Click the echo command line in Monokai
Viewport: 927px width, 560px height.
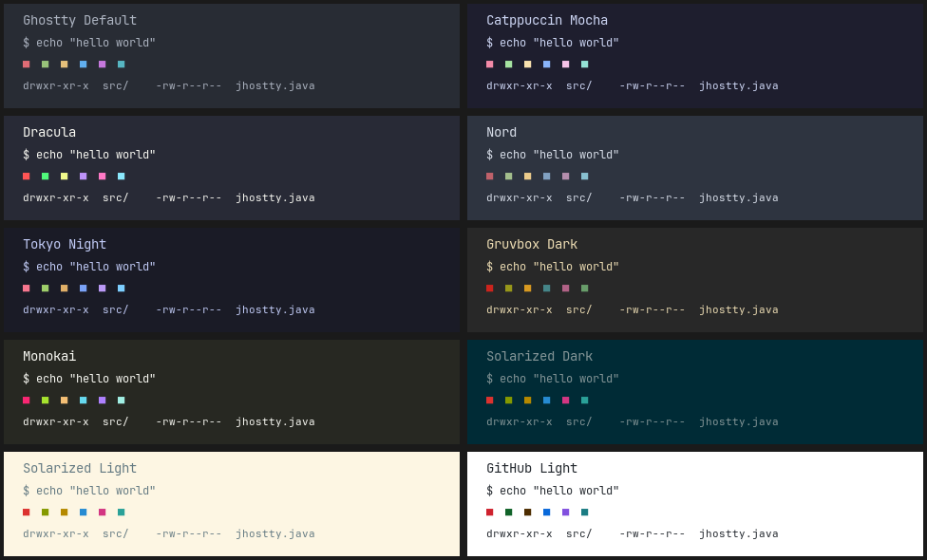(89, 379)
